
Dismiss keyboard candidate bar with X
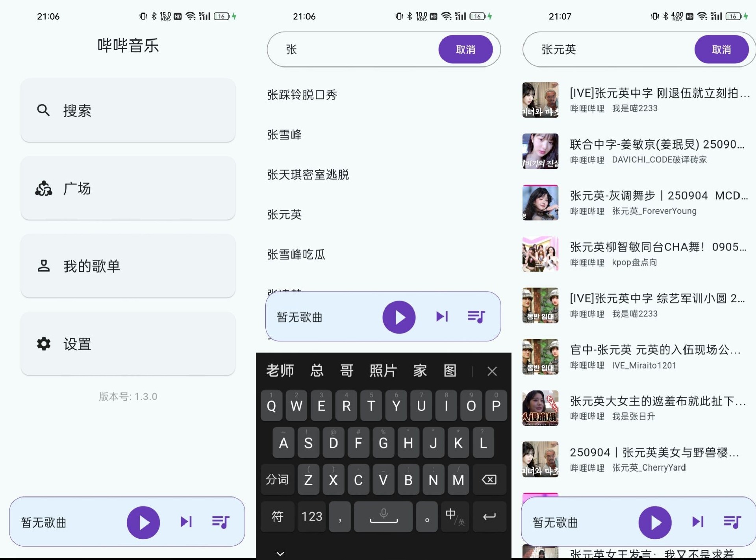tap(492, 371)
